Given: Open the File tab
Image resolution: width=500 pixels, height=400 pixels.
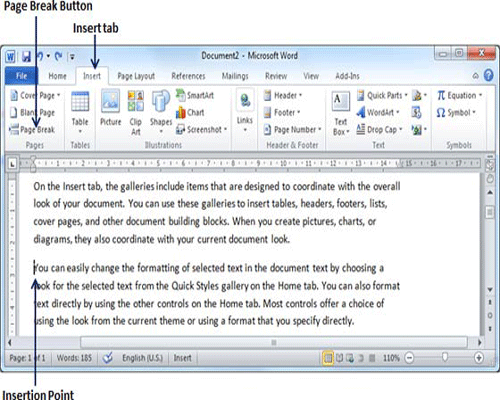Looking at the screenshot, I should [x=22, y=76].
